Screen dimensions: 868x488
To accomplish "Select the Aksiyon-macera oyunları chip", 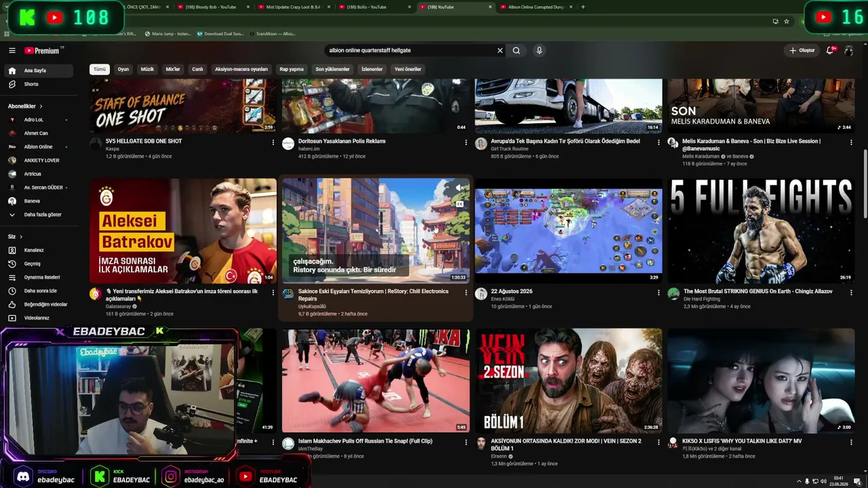I will coord(241,69).
